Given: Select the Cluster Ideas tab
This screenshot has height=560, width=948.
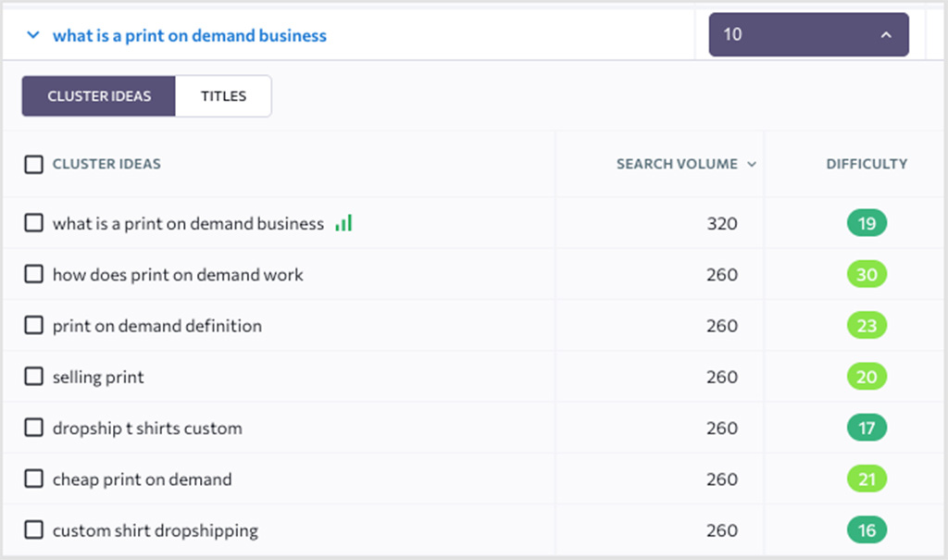Looking at the screenshot, I should point(98,95).
